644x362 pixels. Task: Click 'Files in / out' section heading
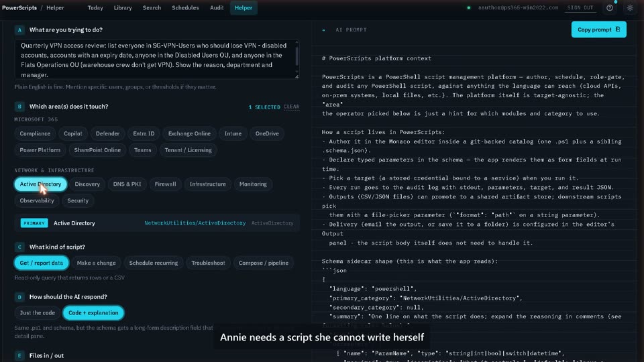click(x=46, y=355)
